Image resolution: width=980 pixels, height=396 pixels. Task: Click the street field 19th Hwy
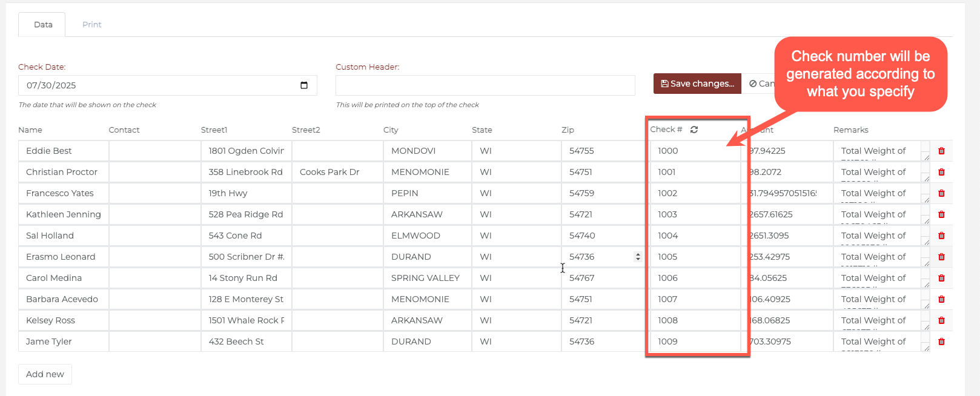[246, 193]
